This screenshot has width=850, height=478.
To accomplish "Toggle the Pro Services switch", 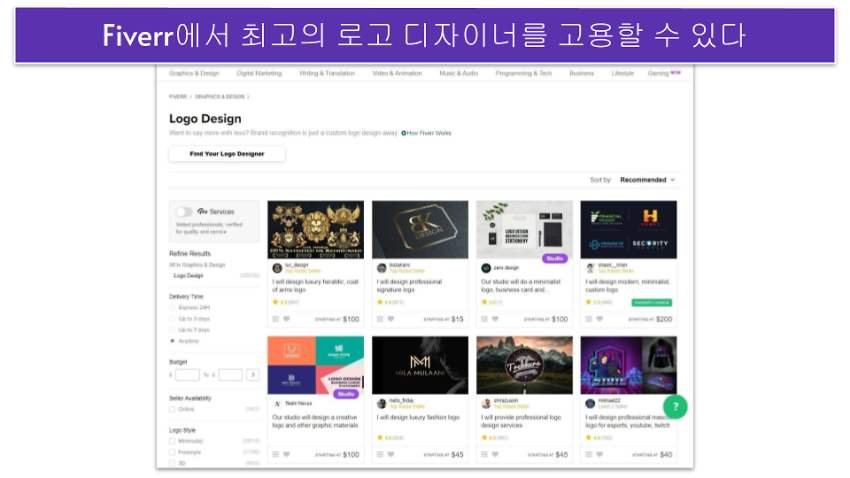I will pyautogui.click(x=184, y=212).
